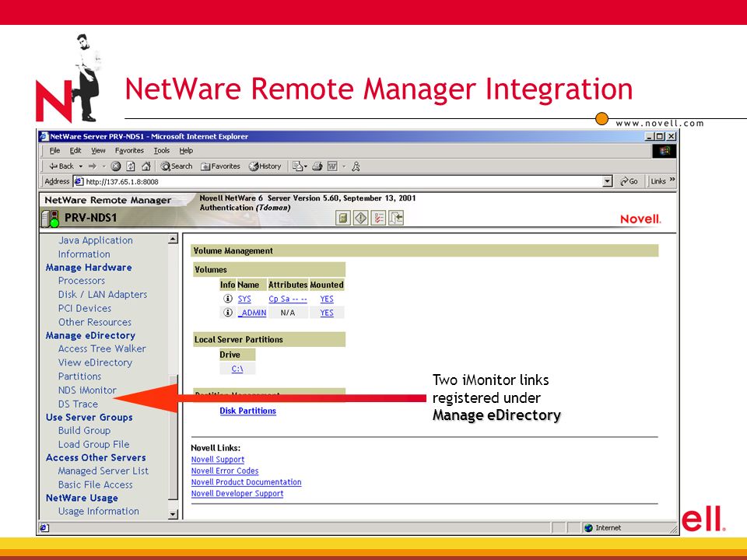This screenshot has width=747, height=560.
Task: Open the Search toolbar button
Action: click(177, 166)
